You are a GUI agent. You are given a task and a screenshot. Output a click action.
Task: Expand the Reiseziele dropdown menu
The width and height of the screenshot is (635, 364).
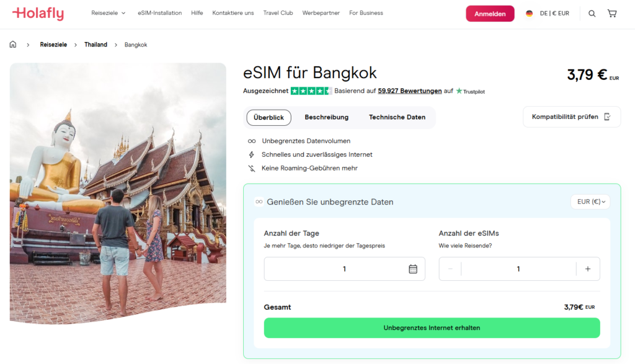click(108, 13)
